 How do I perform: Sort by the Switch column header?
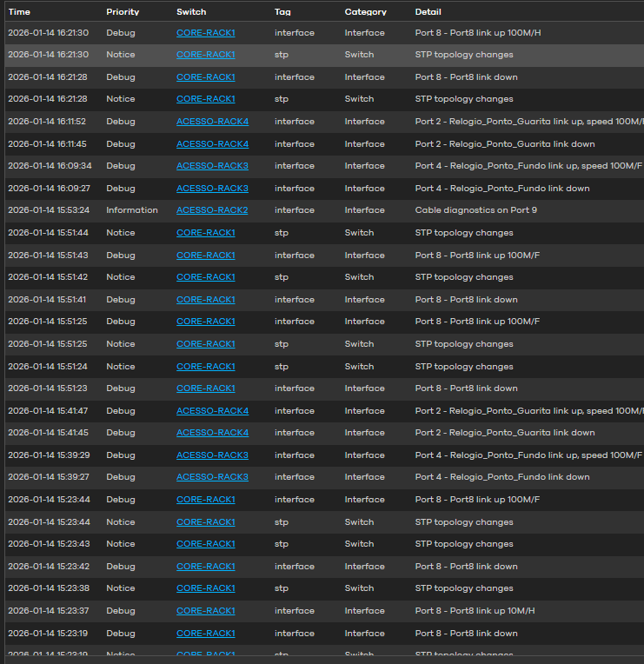(x=191, y=12)
